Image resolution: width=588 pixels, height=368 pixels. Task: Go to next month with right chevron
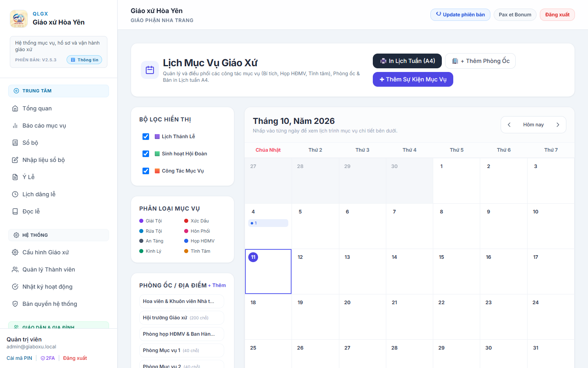(558, 125)
